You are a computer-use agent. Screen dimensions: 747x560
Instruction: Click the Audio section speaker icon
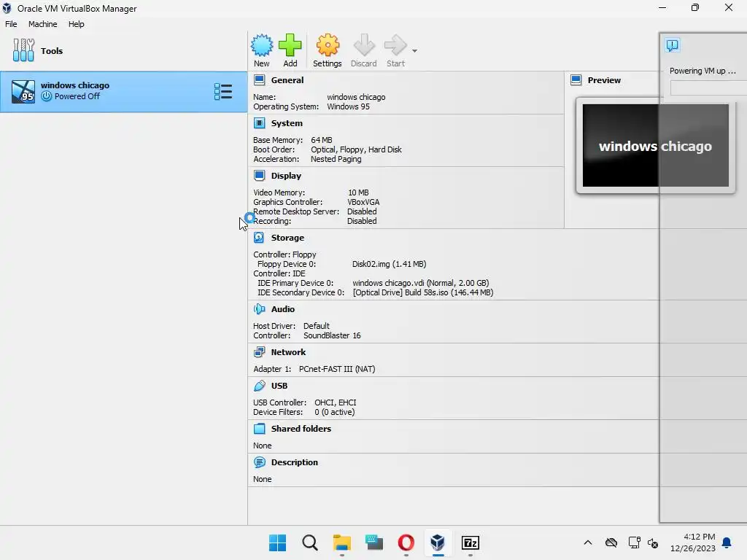pyautogui.click(x=259, y=309)
